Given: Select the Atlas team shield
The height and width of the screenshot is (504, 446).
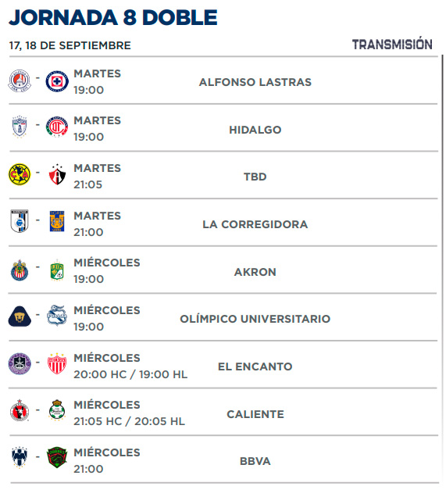Looking at the screenshot, I should point(57,174).
